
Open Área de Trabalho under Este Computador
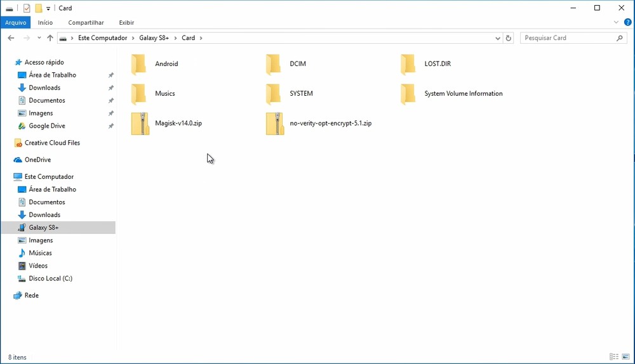coord(47,189)
